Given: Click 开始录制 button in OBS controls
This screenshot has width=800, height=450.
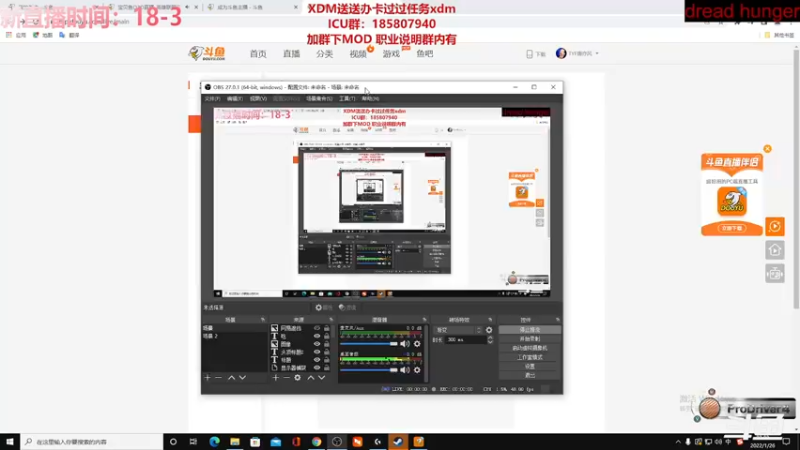Looking at the screenshot, I should click(x=530, y=339).
